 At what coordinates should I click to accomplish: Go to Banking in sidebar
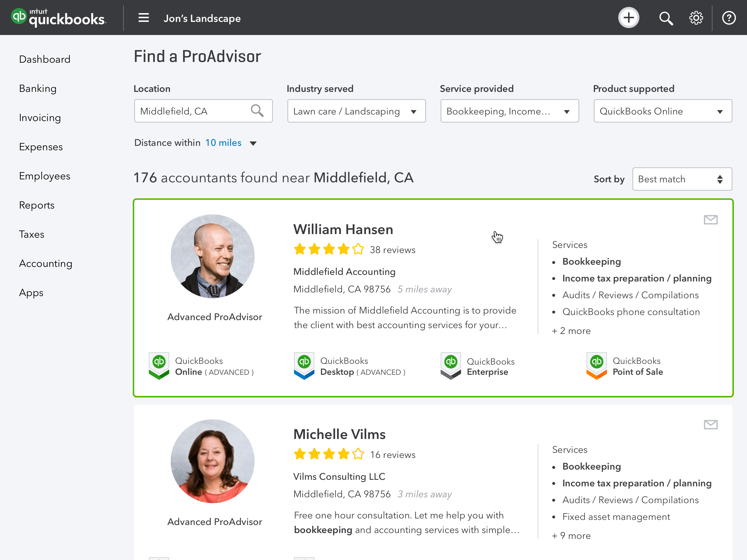click(38, 88)
